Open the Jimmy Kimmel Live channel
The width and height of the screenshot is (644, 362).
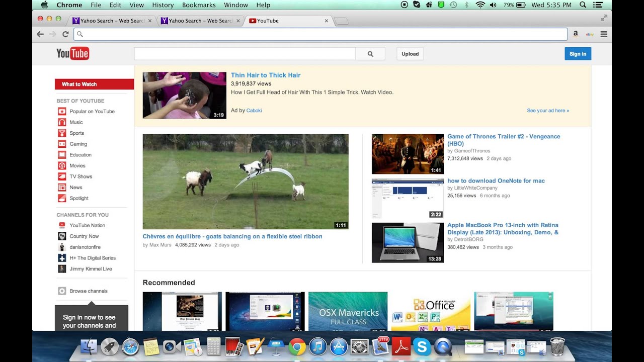[x=91, y=269]
